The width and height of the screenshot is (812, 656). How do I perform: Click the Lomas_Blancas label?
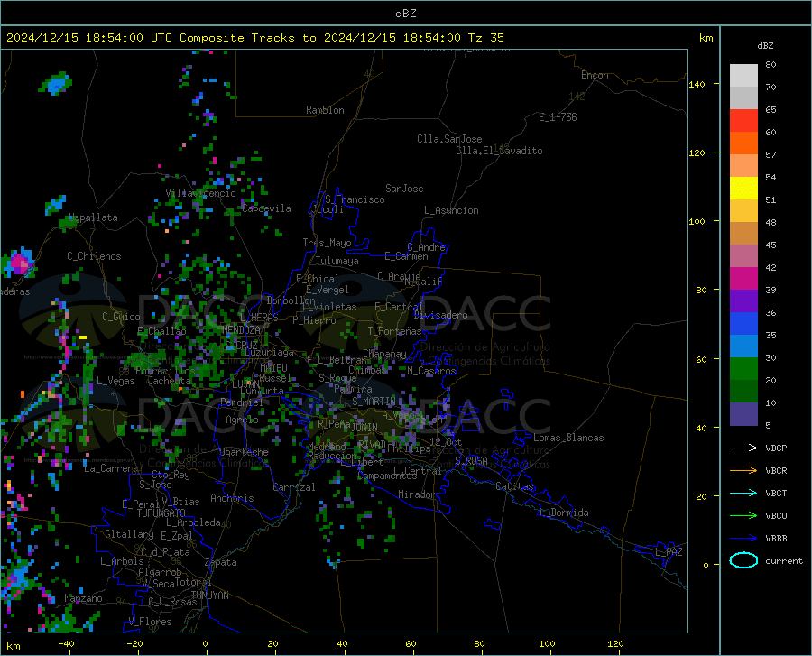(568, 438)
